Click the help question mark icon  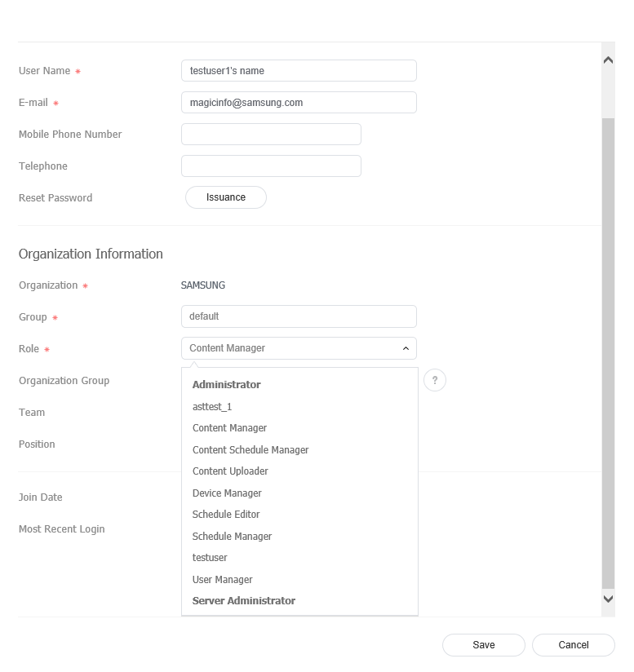435,380
